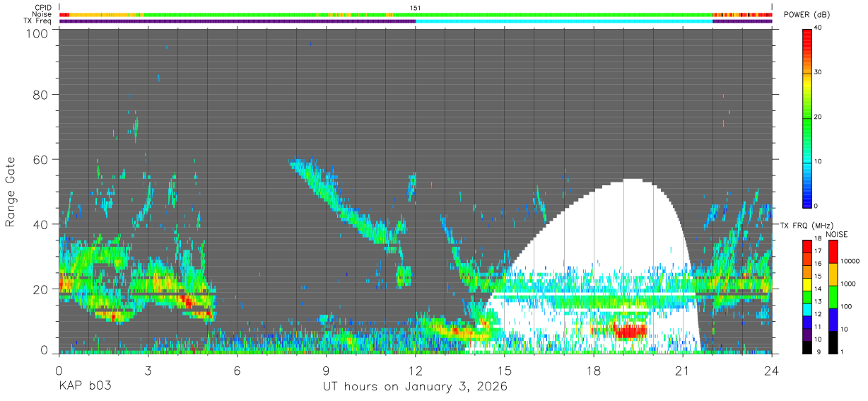This screenshot has width=868, height=401.
Task: Click the red high-power echo near hour 19
Action: click(x=628, y=331)
